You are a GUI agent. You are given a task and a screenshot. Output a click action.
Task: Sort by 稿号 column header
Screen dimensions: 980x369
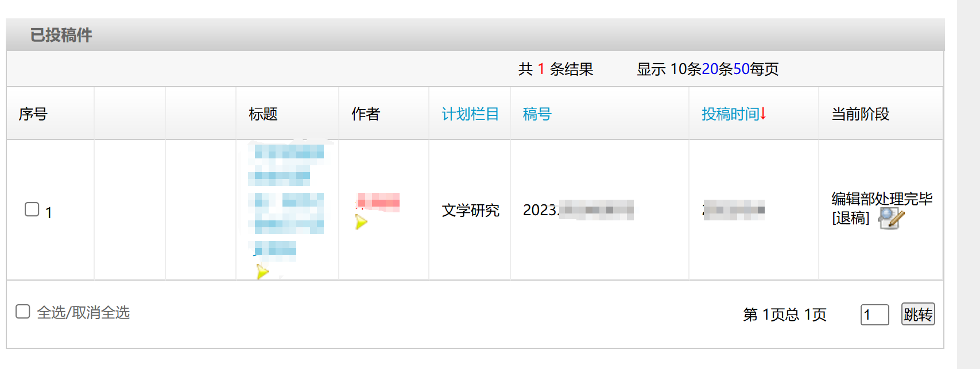(x=537, y=114)
